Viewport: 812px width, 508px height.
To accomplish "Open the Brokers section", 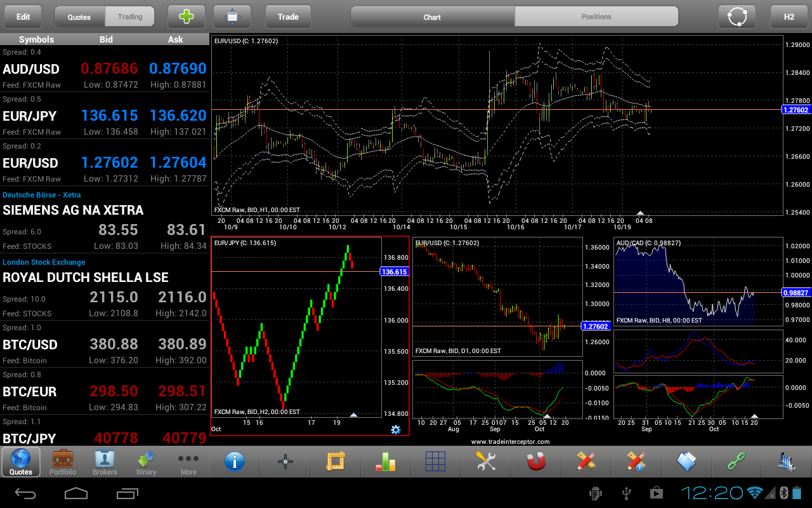I will click(x=105, y=462).
